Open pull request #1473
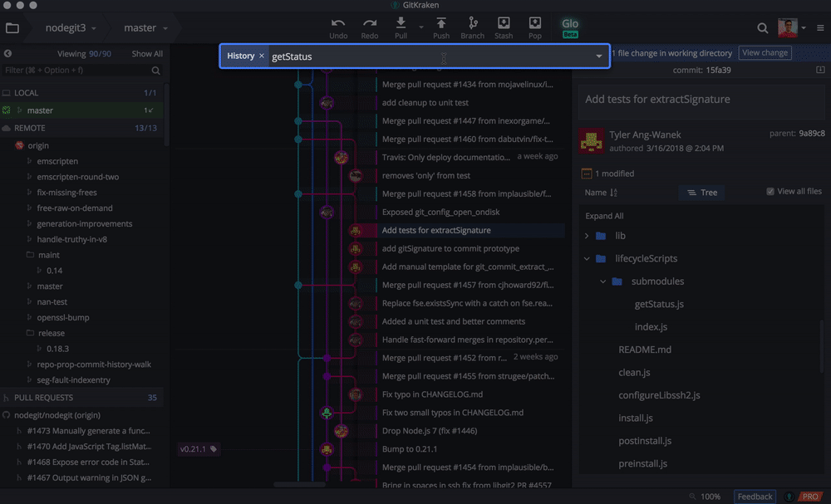Viewport: 831px width, 504px height. 89,430
